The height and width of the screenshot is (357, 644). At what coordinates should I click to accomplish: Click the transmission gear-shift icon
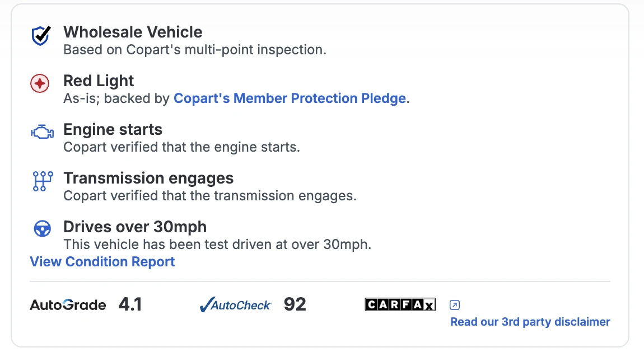43,181
